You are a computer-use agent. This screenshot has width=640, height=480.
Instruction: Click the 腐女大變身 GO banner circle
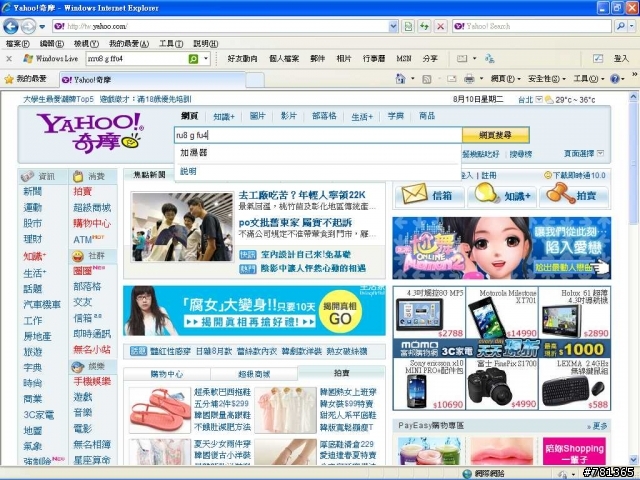[340, 312]
